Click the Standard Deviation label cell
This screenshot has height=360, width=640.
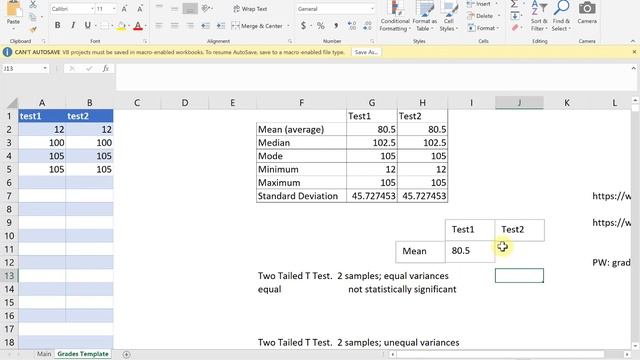tap(301, 196)
